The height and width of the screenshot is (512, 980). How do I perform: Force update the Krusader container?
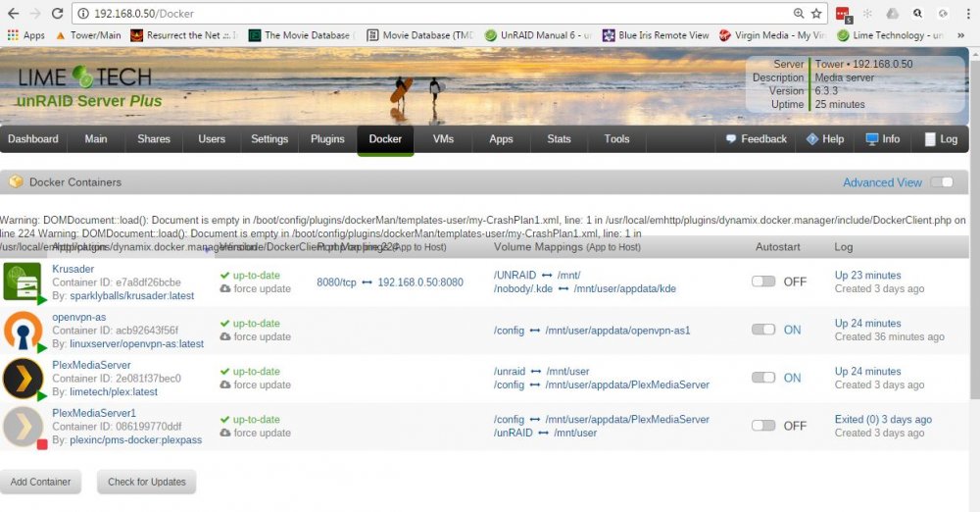point(256,288)
